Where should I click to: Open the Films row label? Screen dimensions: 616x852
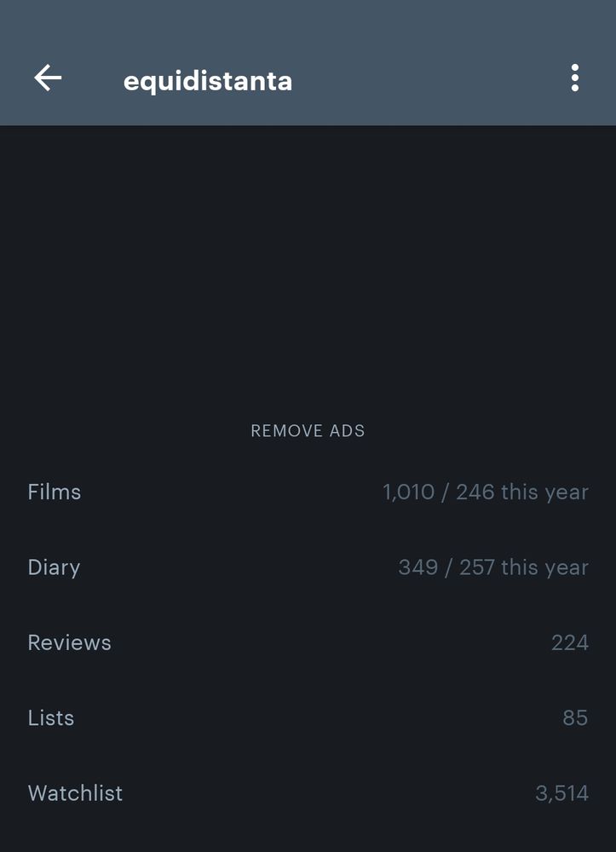pos(55,492)
